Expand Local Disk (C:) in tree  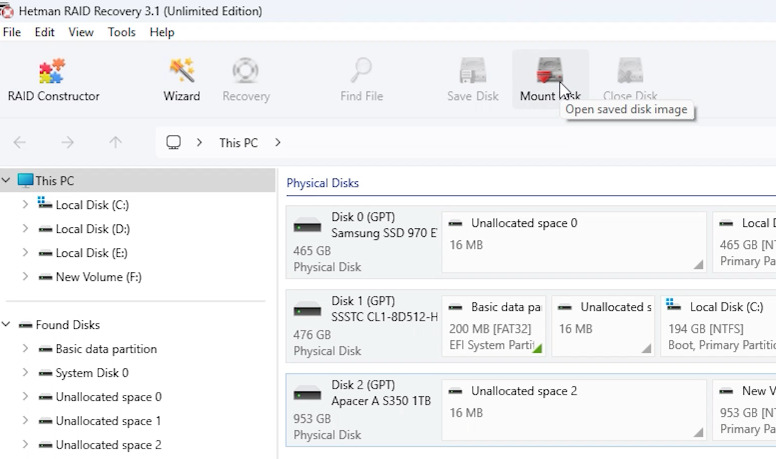coord(25,204)
